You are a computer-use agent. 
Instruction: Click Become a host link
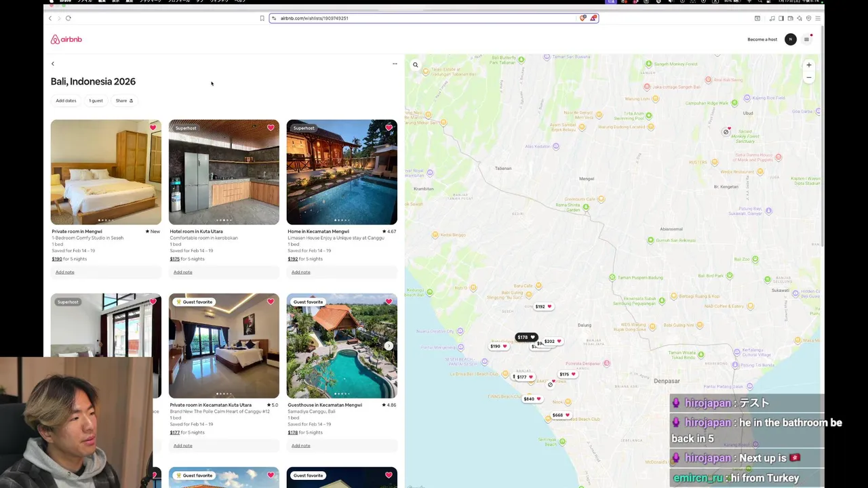coord(762,39)
